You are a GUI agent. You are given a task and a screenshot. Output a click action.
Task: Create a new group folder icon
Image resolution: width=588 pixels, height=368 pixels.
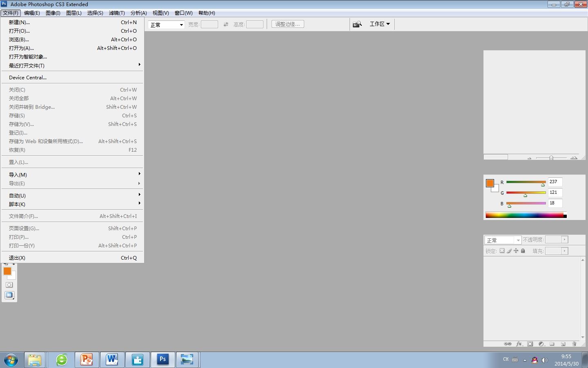pyautogui.click(x=552, y=344)
